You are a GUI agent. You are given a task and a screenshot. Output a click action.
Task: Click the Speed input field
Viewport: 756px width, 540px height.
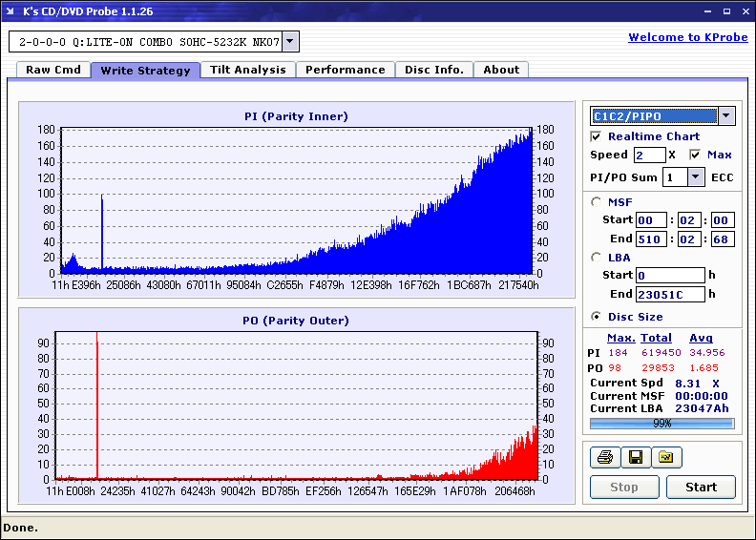649,156
